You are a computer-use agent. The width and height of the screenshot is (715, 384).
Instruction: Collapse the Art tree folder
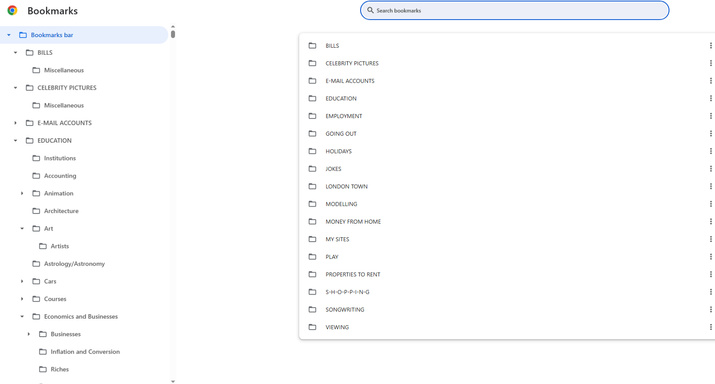[x=22, y=228]
